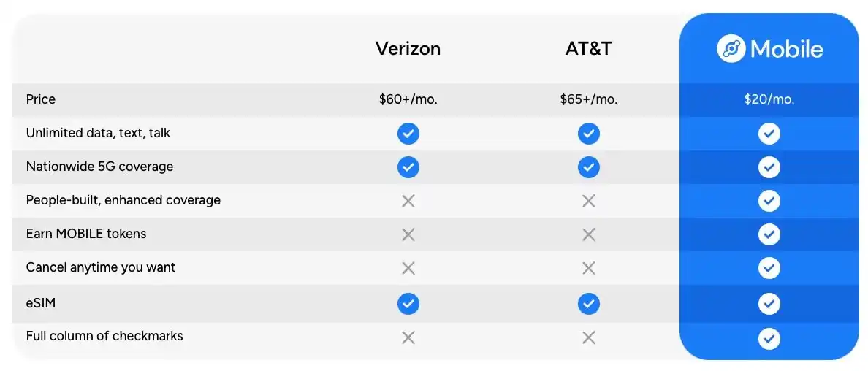
Task: Click the $60+/mo. Verizon price
Action: 408,100
